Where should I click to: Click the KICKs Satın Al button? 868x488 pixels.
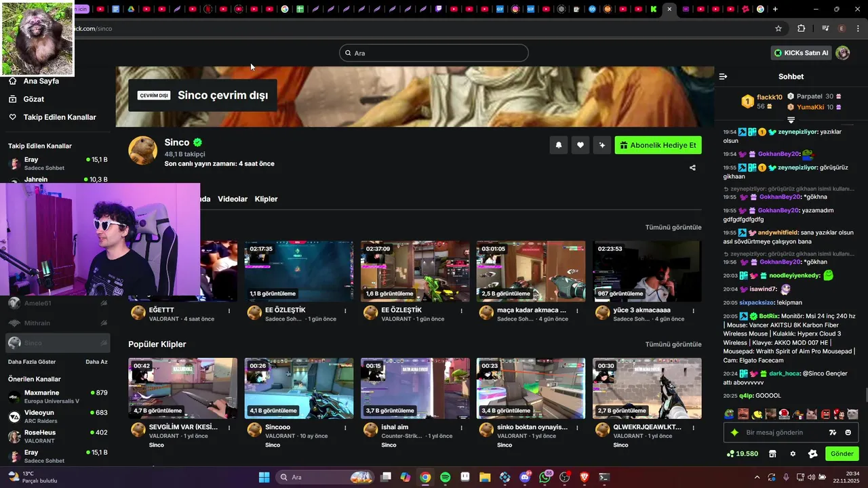point(802,53)
